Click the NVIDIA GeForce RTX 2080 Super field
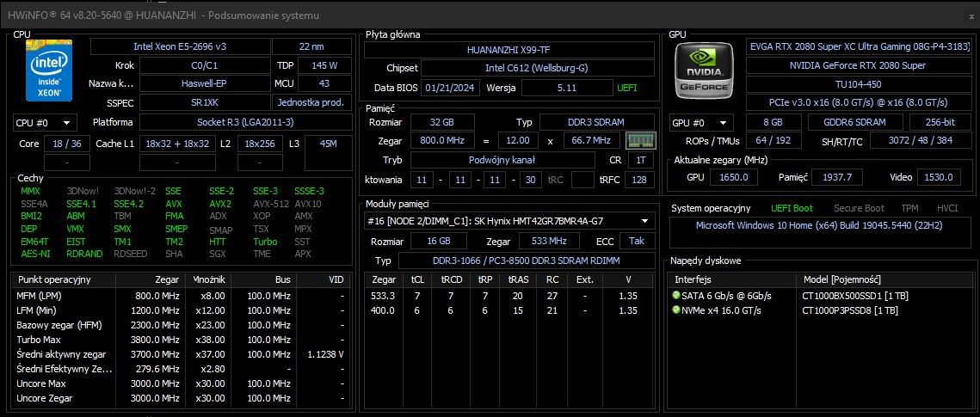 coord(860,65)
